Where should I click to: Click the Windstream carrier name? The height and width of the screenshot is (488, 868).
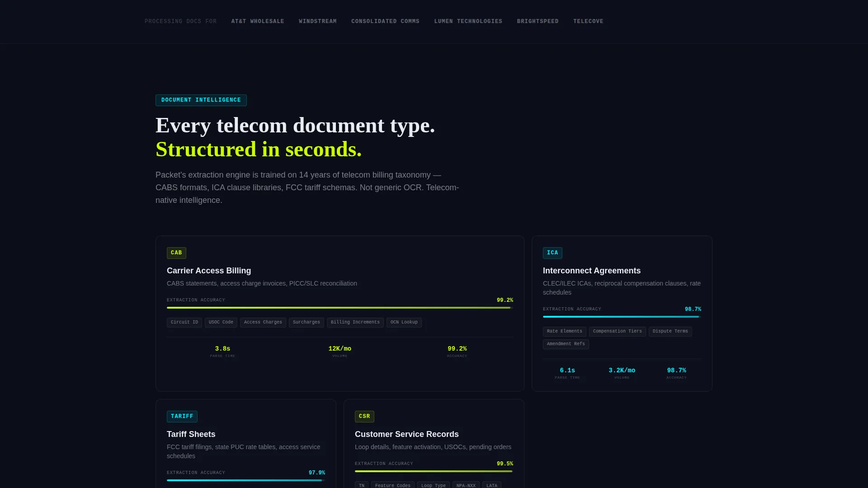coord(317,21)
